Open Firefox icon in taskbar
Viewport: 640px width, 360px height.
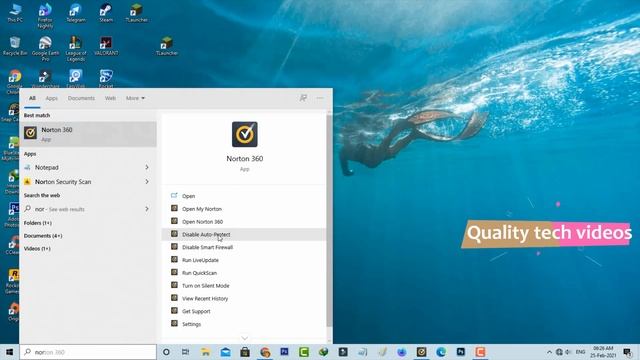[x=402, y=352]
